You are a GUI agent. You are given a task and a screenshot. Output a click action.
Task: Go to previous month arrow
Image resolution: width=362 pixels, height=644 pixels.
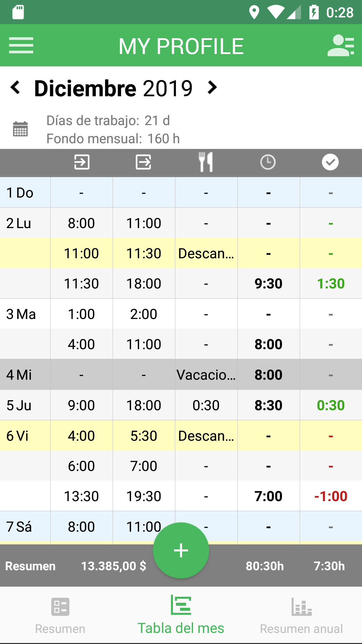15,88
